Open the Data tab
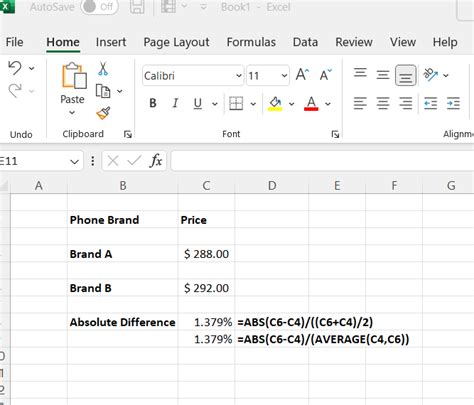The image size is (474, 405). [x=305, y=42]
